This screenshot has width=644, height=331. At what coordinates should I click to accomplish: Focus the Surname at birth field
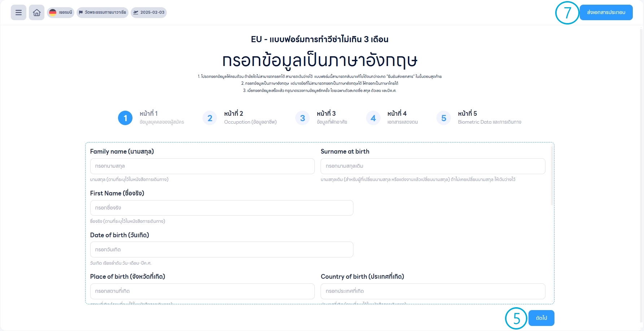(x=432, y=166)
